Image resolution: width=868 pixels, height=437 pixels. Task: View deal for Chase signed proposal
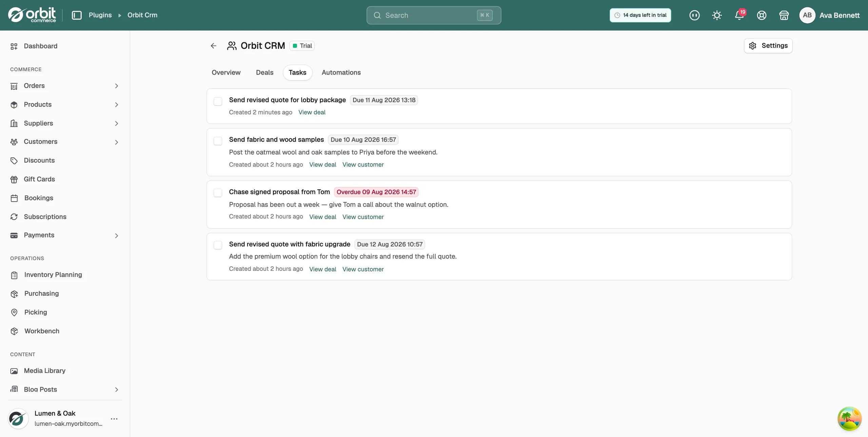(x=323, y=217)
